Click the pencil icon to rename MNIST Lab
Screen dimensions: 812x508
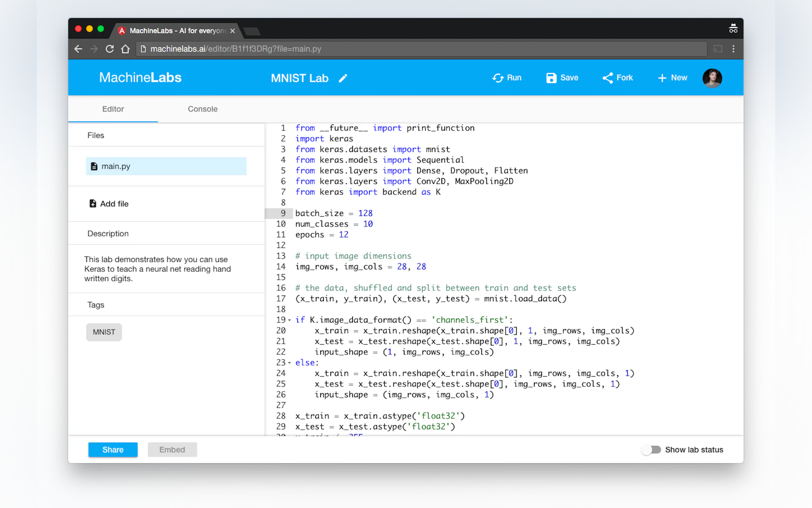[x=343, y=78]
